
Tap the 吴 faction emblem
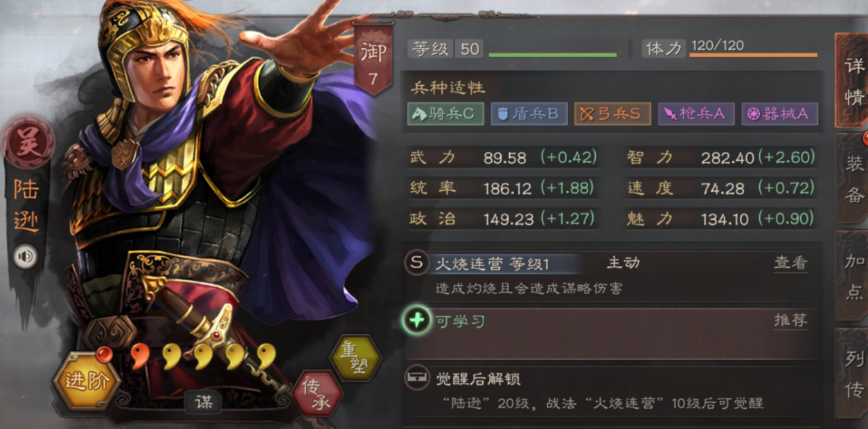tap(28, 144)
